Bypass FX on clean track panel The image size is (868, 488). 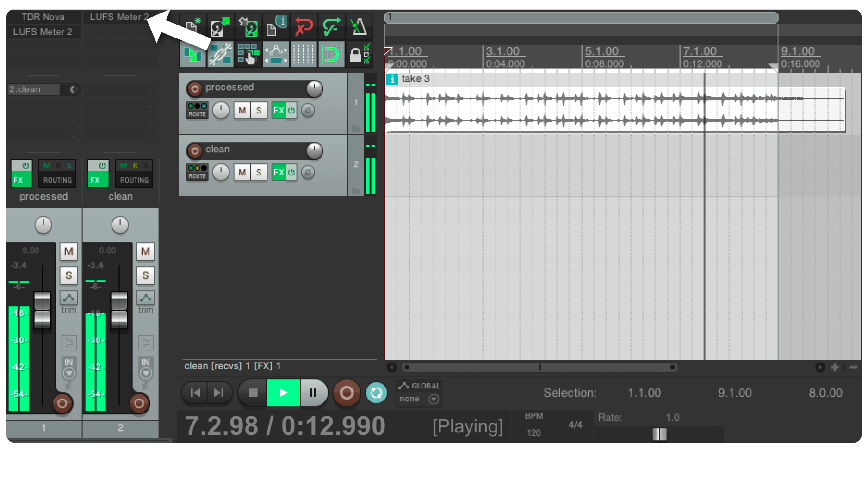(291, 172)
